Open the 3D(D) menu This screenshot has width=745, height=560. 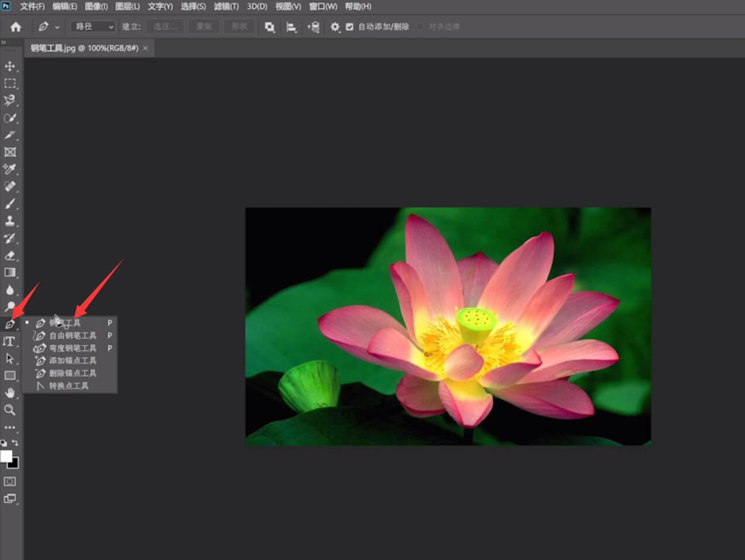257,6
